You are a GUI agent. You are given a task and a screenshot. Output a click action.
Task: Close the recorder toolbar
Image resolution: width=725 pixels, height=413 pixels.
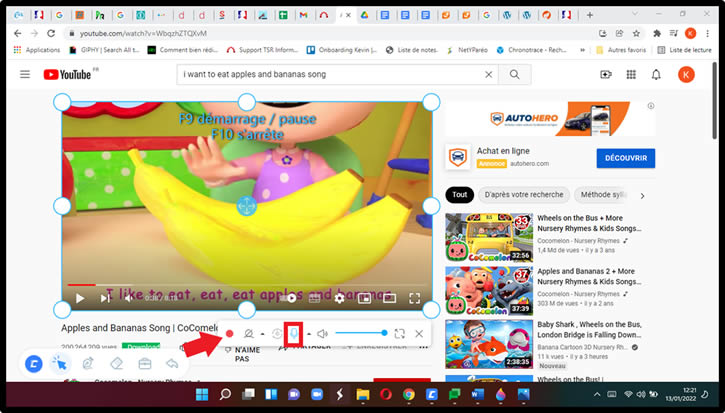click(419, 333)
